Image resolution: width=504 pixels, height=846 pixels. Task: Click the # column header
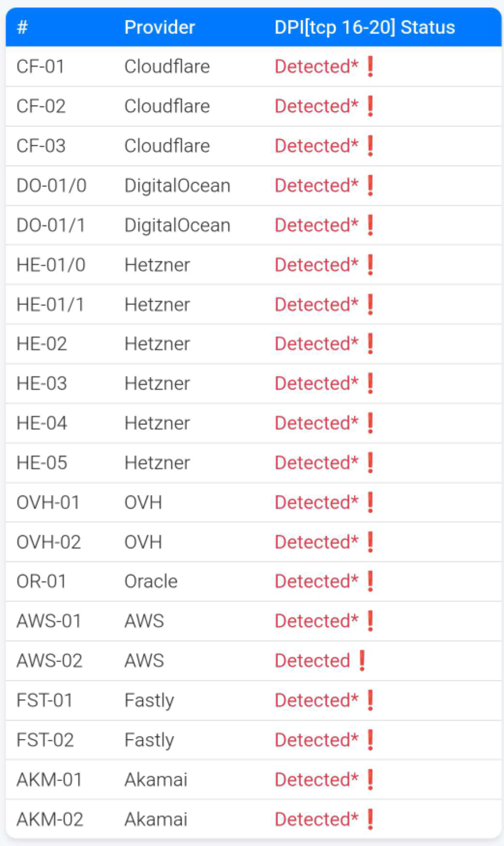[x=22, y=27]
